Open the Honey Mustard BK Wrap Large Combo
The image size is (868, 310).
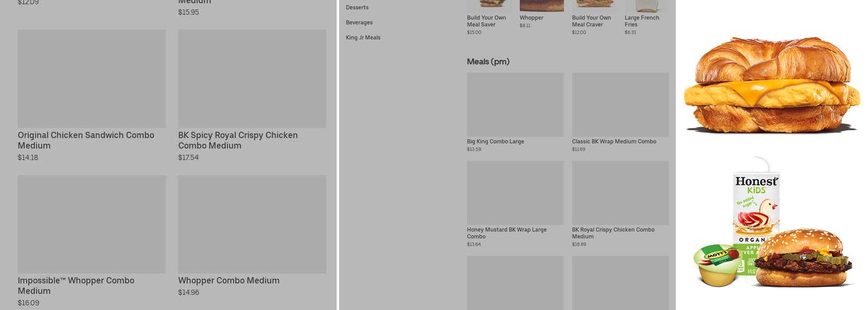click(x=507, y=232)
